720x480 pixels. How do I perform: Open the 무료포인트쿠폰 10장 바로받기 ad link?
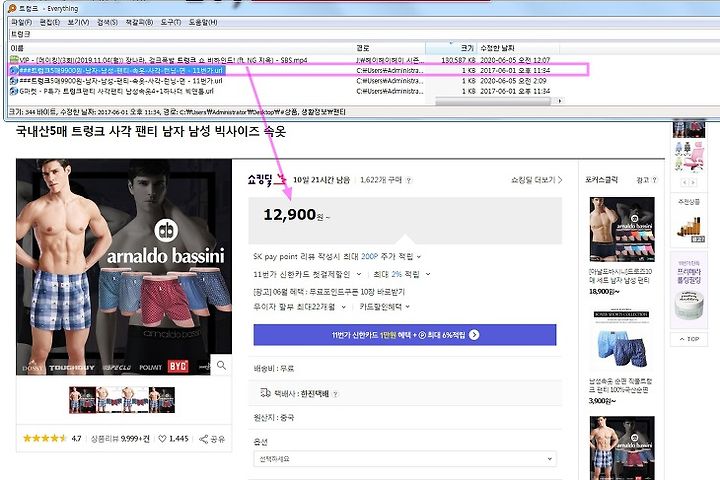pos(329,292)
